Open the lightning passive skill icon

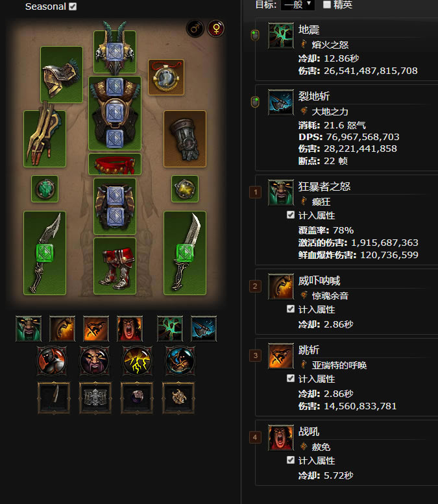pos(138,361)
